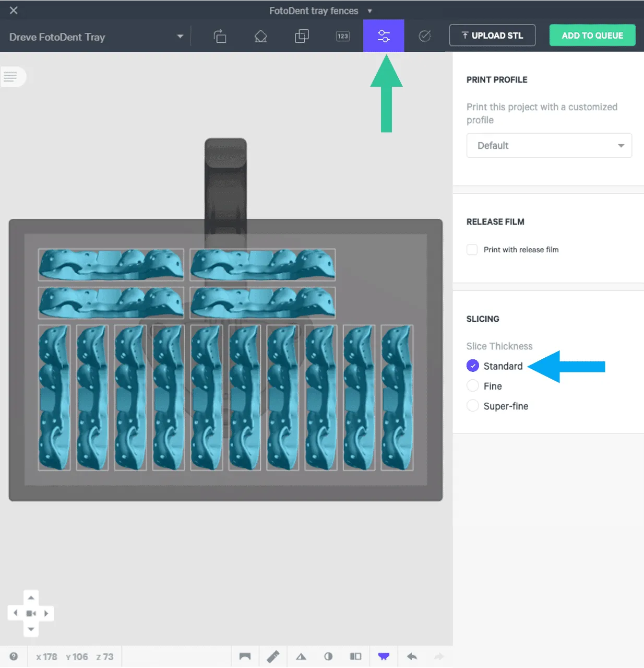
Task: Click the X 178 dimension value
Action: [x=46, y=657]
